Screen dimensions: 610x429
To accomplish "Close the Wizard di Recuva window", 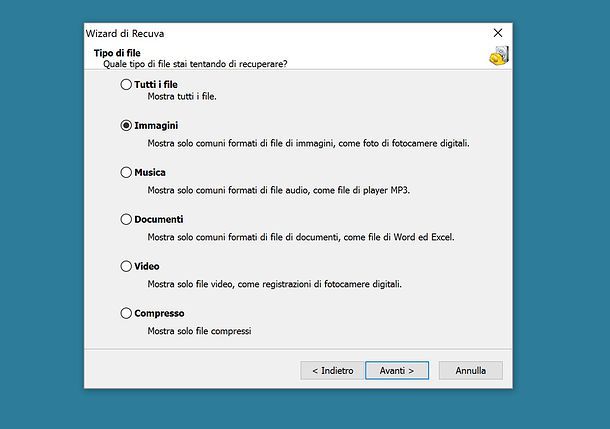I will tap(498, 33).
